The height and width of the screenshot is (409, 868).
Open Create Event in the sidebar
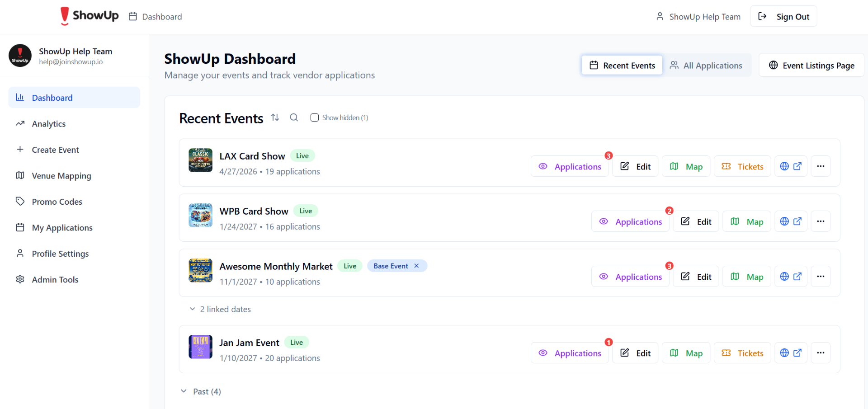pyautogui.click(x=74, y=150)
